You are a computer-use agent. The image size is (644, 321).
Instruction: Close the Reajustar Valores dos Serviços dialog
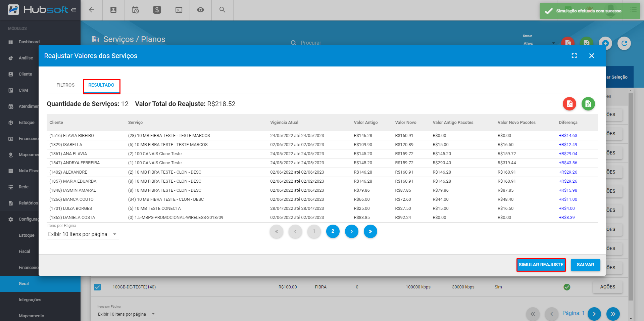[592, 56]
